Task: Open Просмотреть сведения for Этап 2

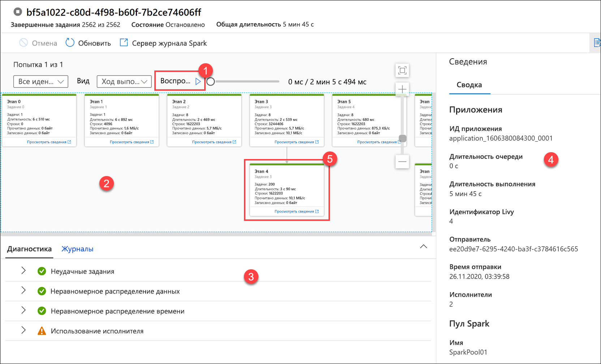Action: tap(214, 142)
